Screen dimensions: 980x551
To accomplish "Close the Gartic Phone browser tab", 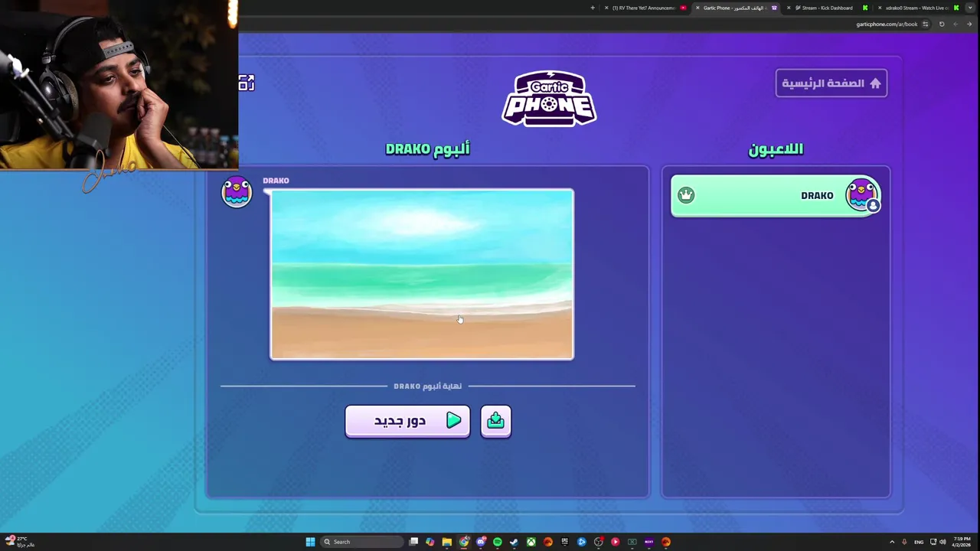I will (x=697, y=8).
